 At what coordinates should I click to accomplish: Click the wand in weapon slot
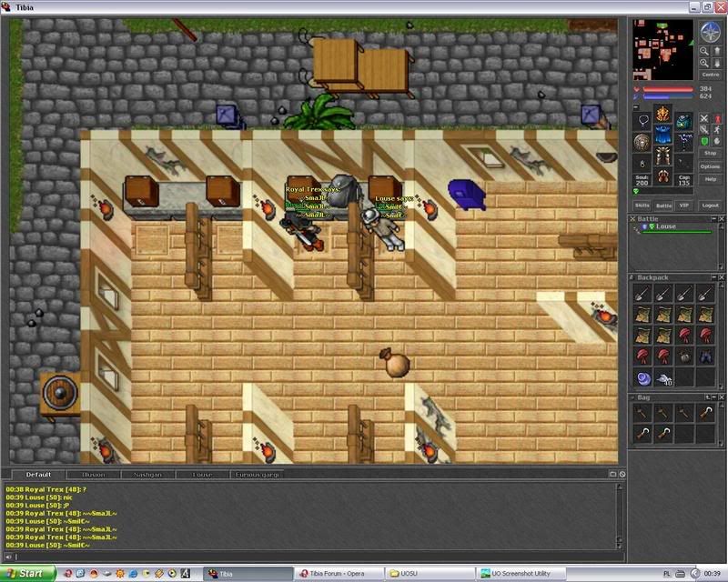coord(684,142)
